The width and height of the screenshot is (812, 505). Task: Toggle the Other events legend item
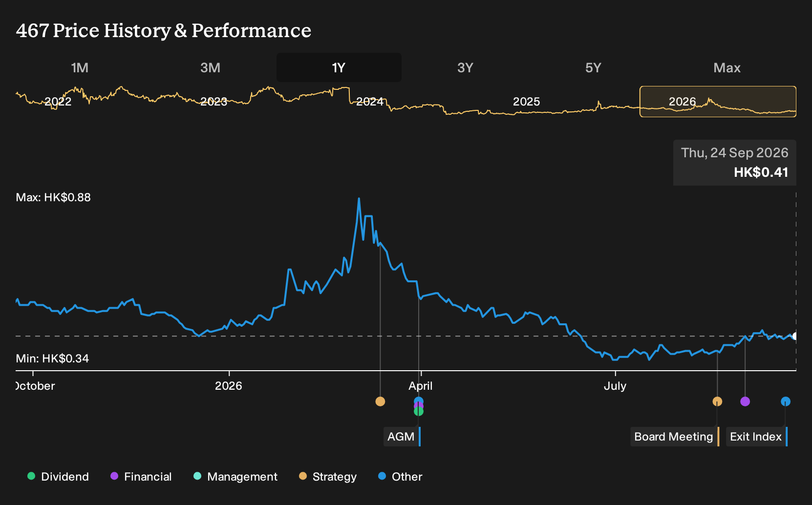(x=400, y=477)
